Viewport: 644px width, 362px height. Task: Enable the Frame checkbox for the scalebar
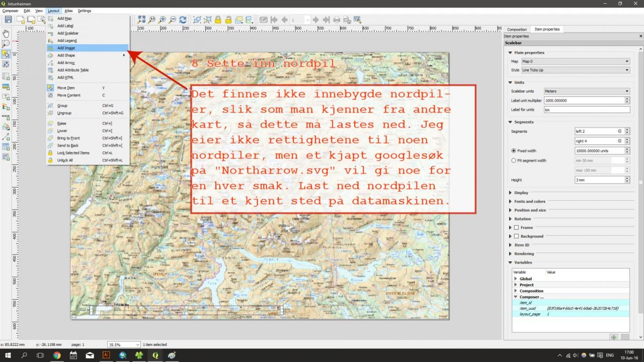[x=515, y=227]
